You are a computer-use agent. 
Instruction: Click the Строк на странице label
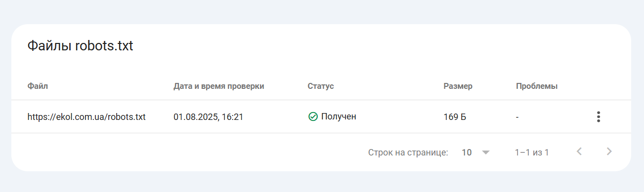[x=408, y=153]
